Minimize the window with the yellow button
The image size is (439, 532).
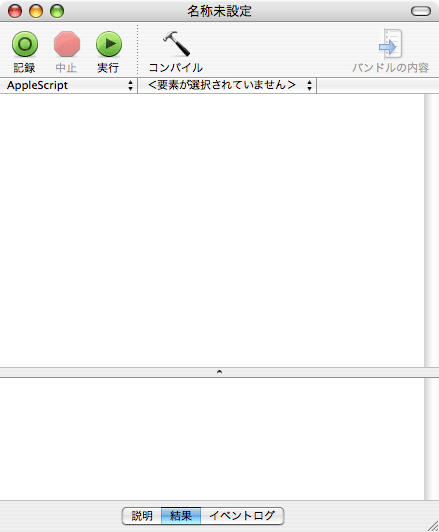point(36,11)
